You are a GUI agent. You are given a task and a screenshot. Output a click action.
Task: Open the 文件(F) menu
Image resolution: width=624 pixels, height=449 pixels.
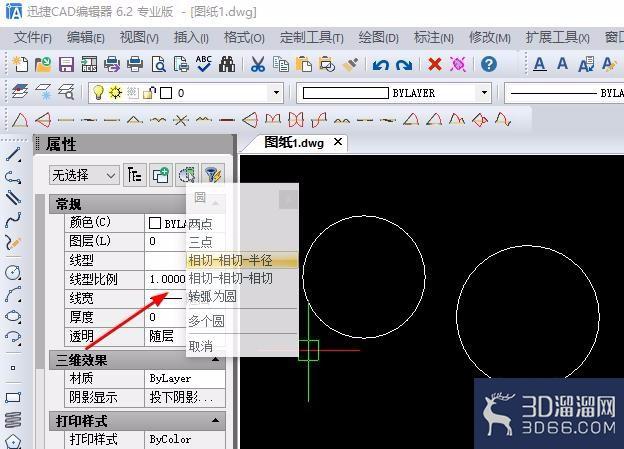tap(33, 38)
